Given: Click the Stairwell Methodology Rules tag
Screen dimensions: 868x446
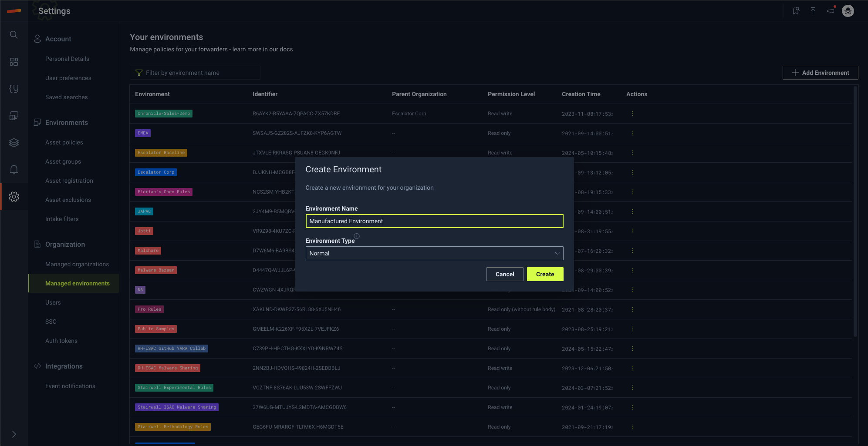Looking at the screenshot, I should pyautogui.click(x=173, y=427).
